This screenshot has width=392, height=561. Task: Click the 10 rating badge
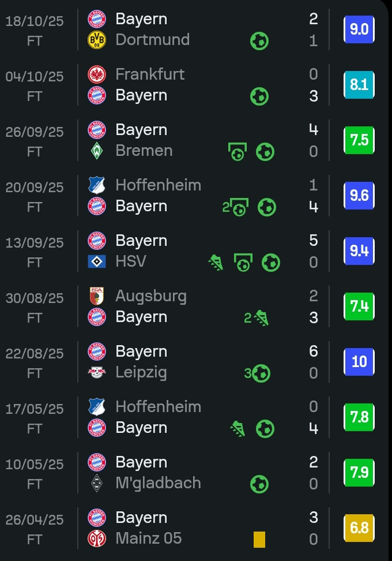pyautogui.click(x=359, y=362)
